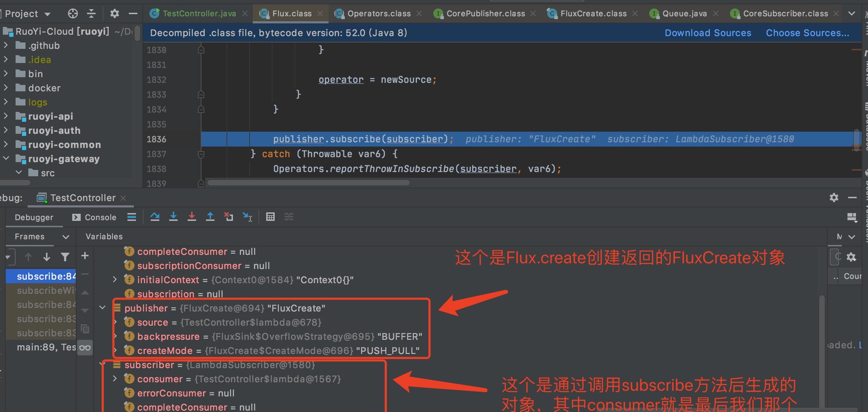Screen dimensions: 868x412
Task: Select the logs folder
Action: (38, 102)
